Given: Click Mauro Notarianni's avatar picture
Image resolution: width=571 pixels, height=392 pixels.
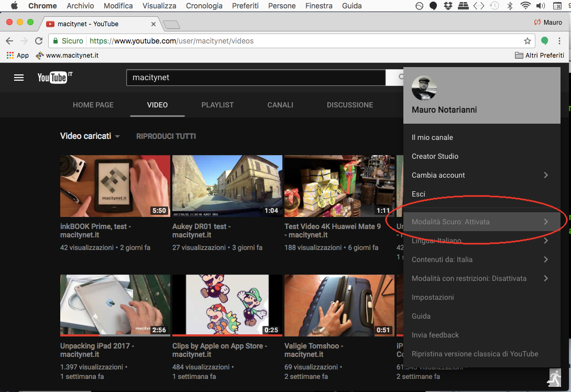Looking at the screenshot, I should (424, 88).
